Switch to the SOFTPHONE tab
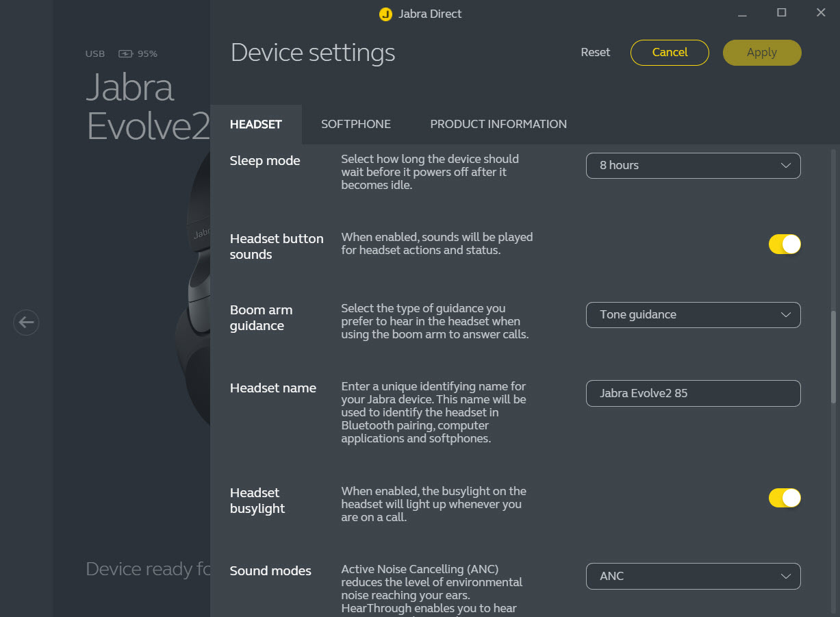 356,125
